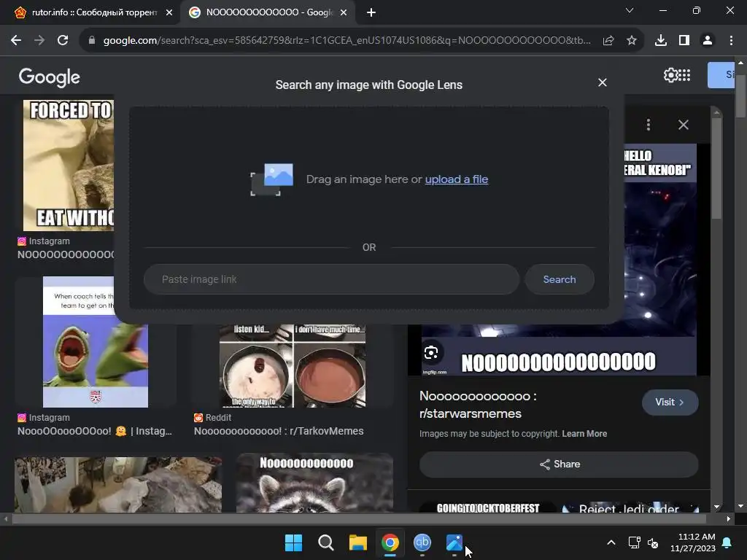Show hidden tray icons chevron

pos(611,542)
